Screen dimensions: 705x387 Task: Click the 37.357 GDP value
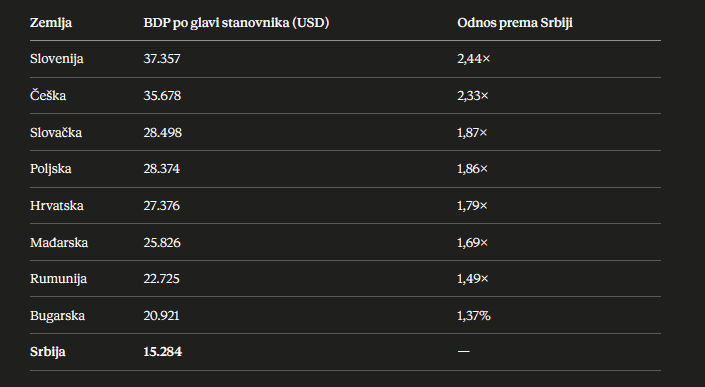[162, 59]
